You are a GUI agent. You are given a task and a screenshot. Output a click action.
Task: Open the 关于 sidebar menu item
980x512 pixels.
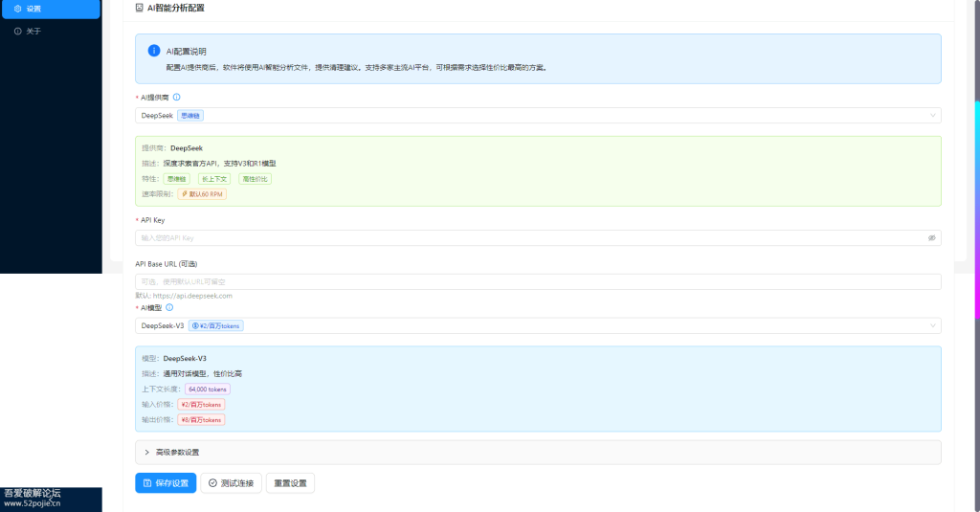pos(33,32)
